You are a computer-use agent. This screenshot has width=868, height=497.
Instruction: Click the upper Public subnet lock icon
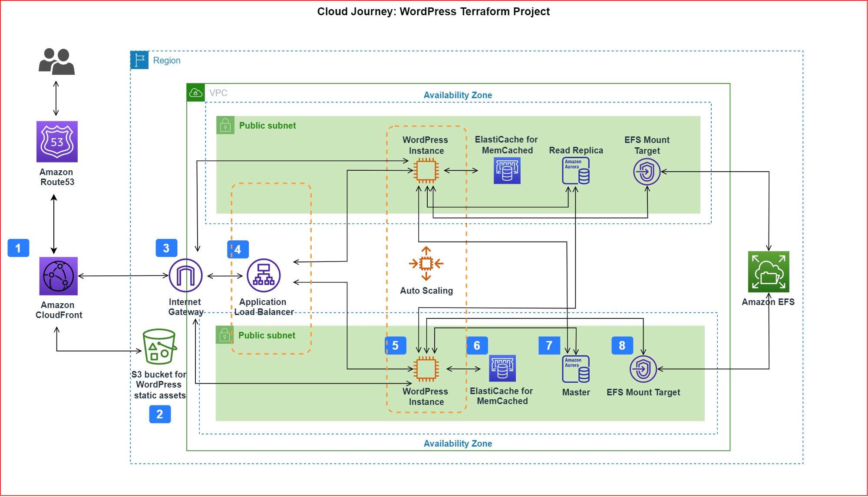225,125
